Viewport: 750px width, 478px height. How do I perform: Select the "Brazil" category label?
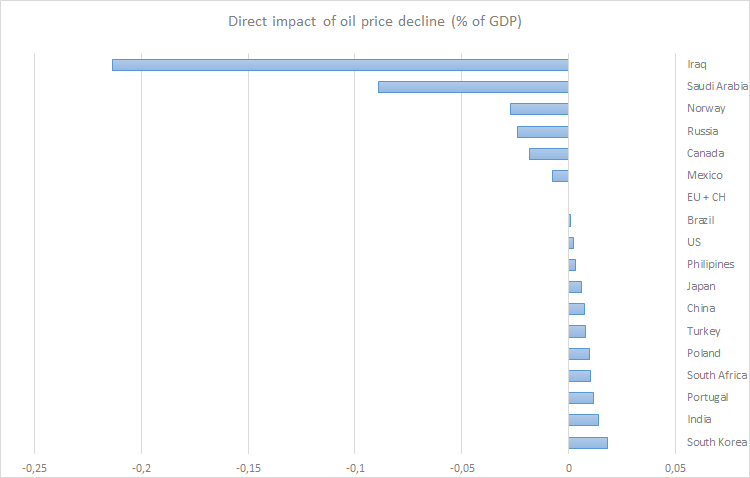(x=700, y=220)
